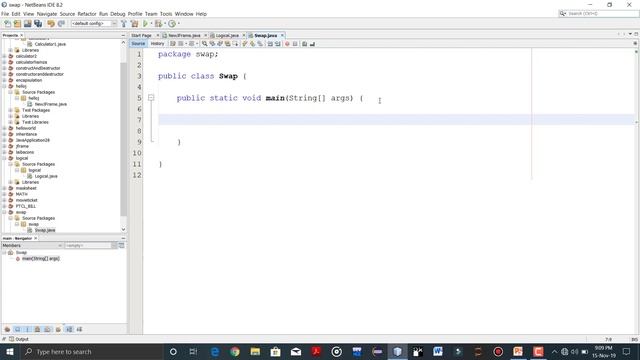The height and width of the screenshot is (360, 640).
Task: Toggle Show Inner Classes filter in Navigator
Action: [48, 329]
